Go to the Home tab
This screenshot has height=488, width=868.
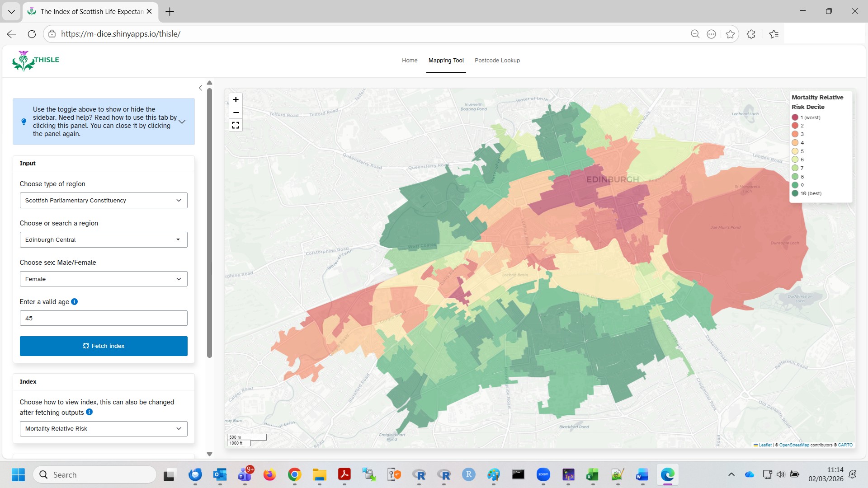[409, 60]
